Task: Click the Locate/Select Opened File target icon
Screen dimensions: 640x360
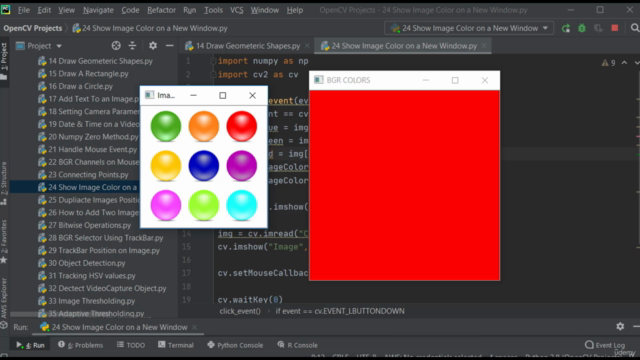Action: (x=116, y=46)
